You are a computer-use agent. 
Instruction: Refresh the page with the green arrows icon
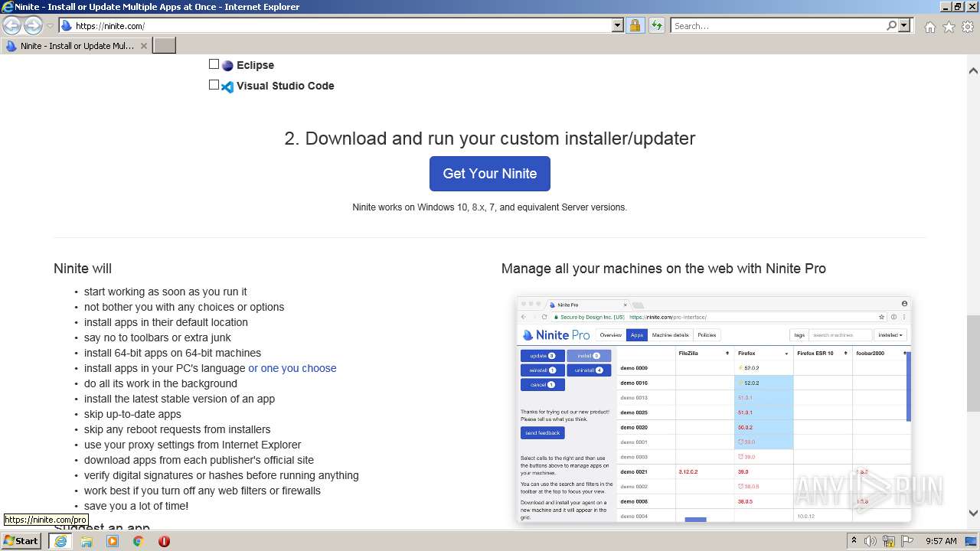[656, 25]
